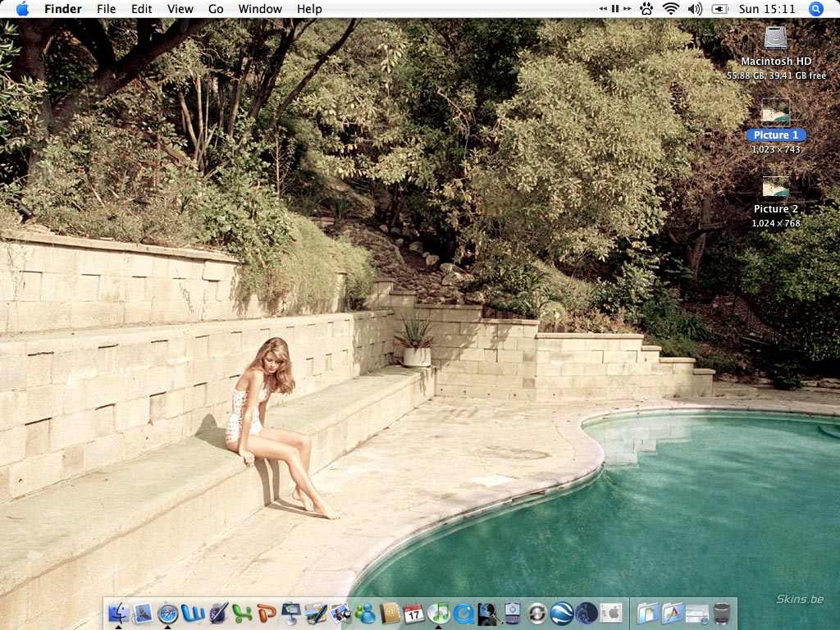Open the Help menu
This screenshot has height=630, width=840.
(x=309, y=8)
